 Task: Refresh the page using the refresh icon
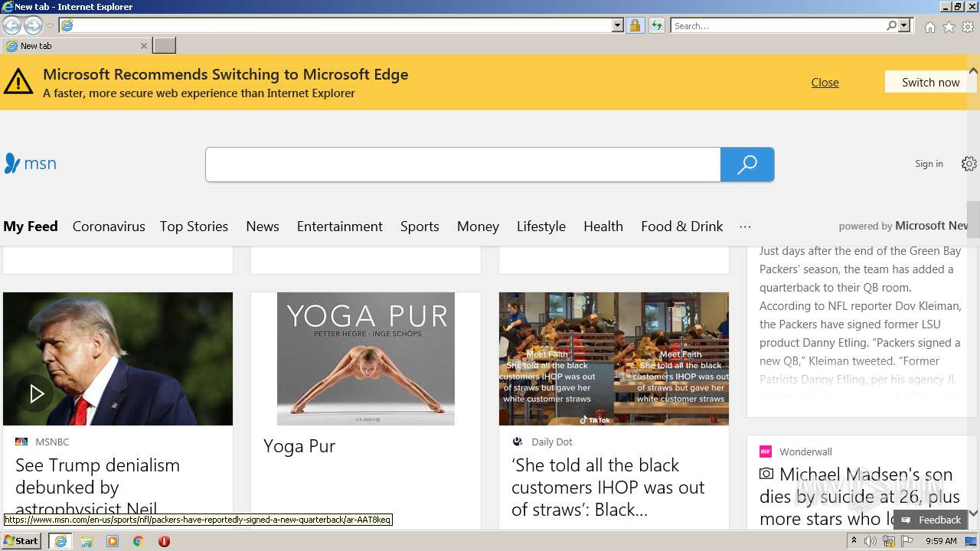click(657, 26)
